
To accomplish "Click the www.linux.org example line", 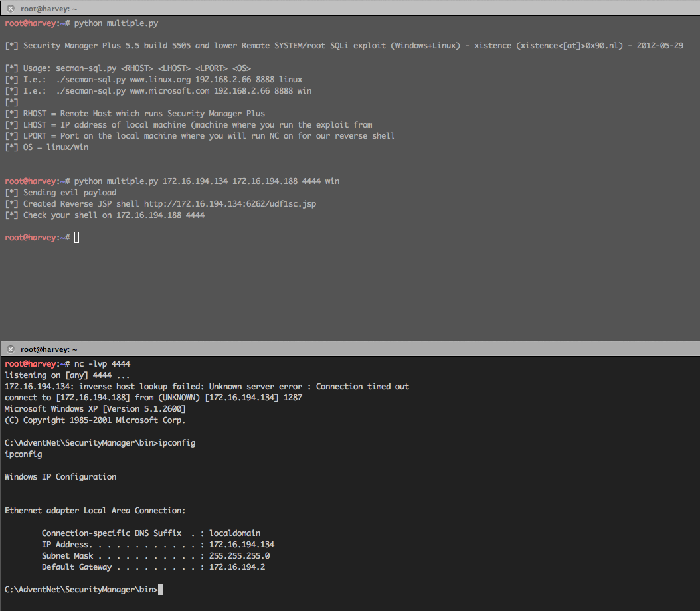I will pyautogui.click(x=153, y=80).
